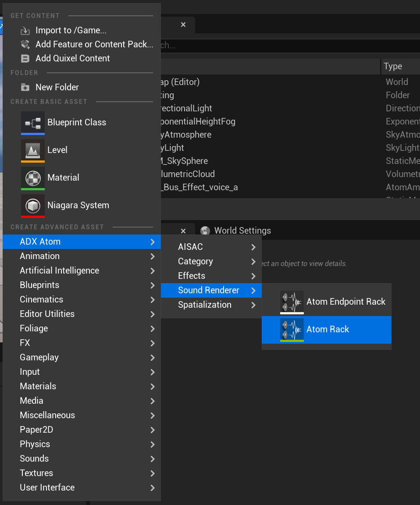Click the Level asset icon
Image resolution: width=420 pixels, height=505 pixels.
(x=33, y=150)
